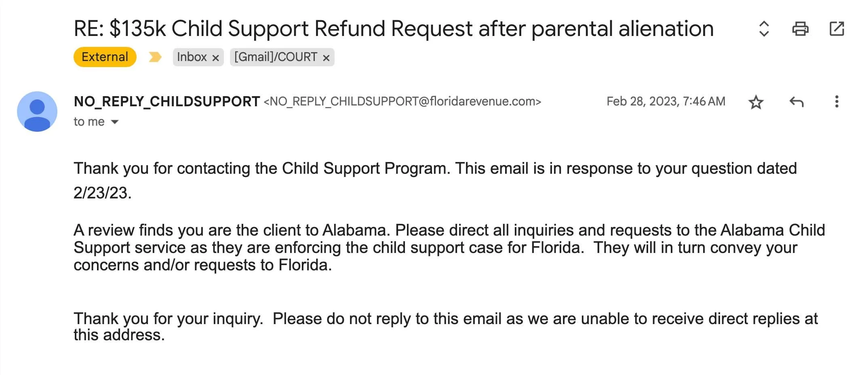This screenshot has height=375, width=868.
Task: Click the sender name NO_REPLY_CHILDSUPPORT
Action: click(x=167, y=101)
